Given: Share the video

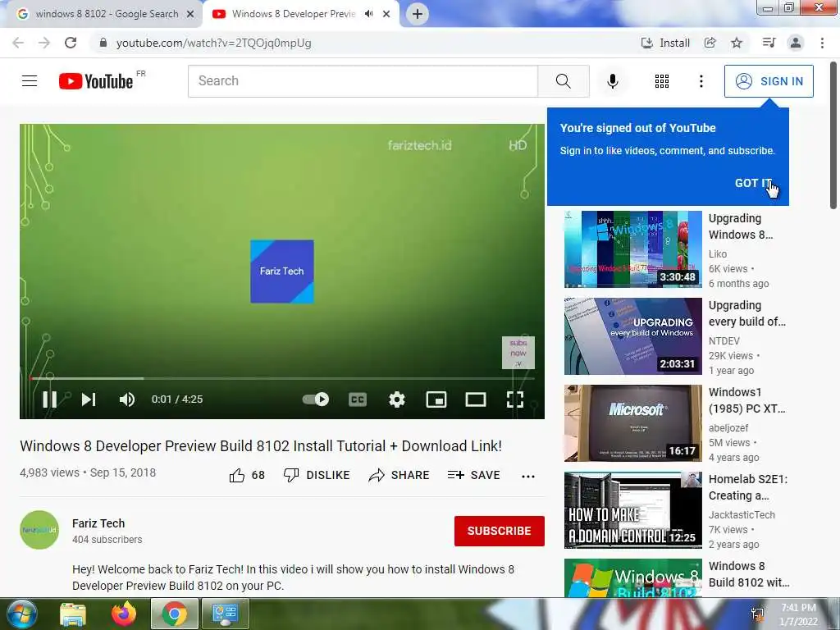Looking at the screenshot, I should 399,475.
